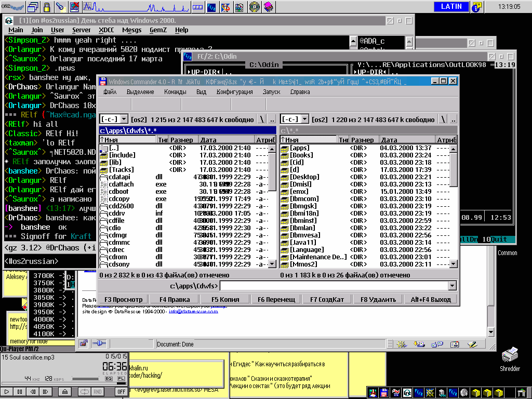Click the Play button in Qu-Player
This screenshot has height=399, width=532.
tap(7, 392)
